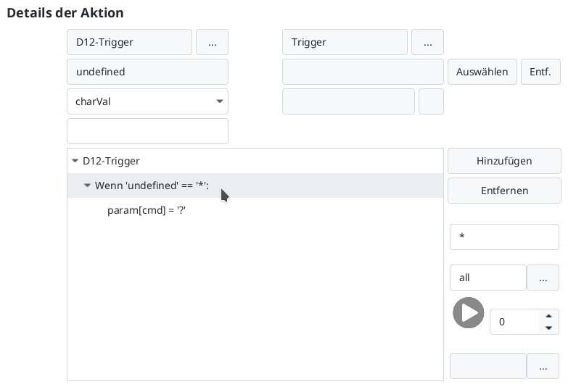
Task: Click the input field containing the asterisk
Action: (x=504, y=237)
